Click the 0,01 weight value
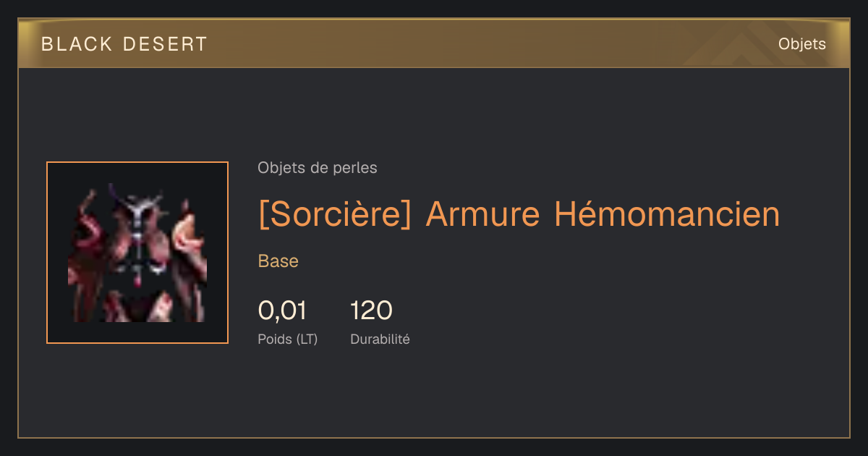 282,311
